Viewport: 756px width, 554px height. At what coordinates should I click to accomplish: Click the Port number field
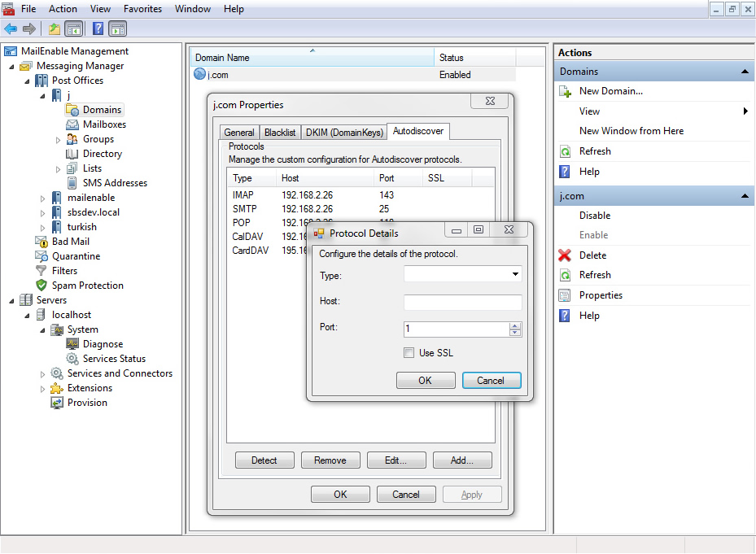click(456, 329)
